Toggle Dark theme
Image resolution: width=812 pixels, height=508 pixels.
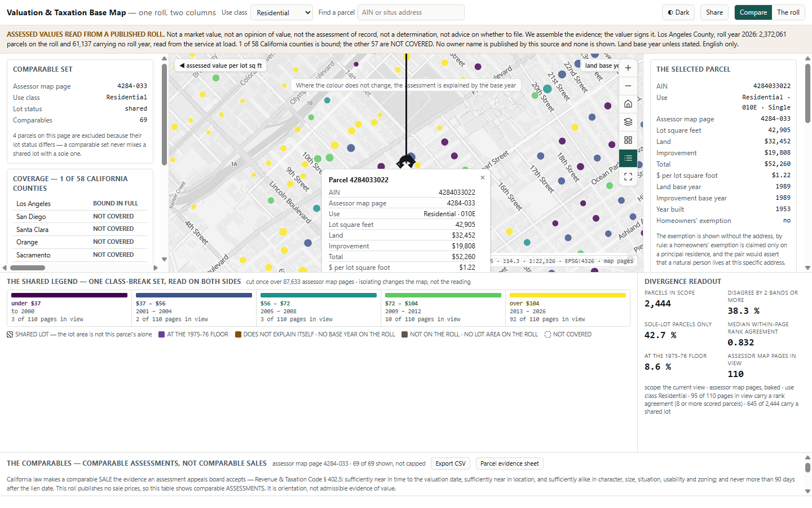678,12
